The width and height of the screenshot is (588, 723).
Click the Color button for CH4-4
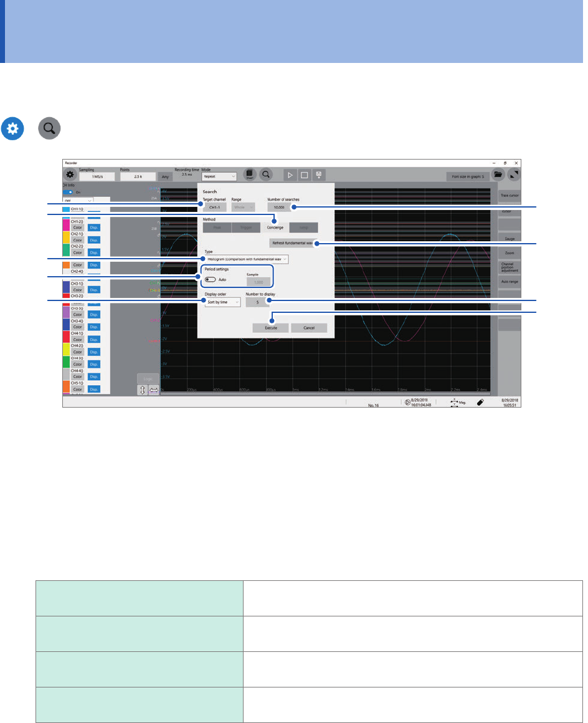77,376
